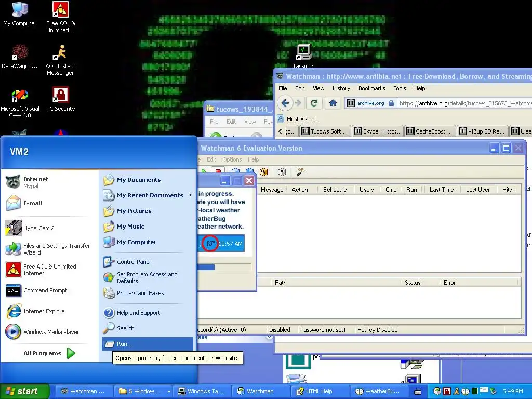Image resolution: width=532 pixels, height=399 pixels.
Task: Select Run... in Start menu
Action: [x=148, y=344]
